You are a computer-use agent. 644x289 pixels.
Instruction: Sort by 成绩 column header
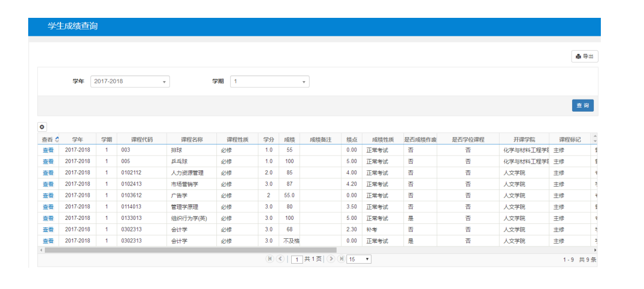289,139
